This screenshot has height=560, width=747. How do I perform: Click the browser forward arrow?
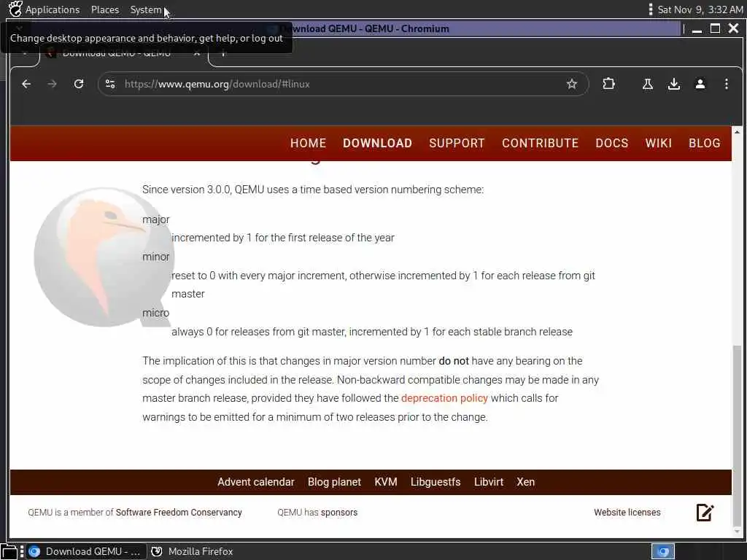(52, 85)
